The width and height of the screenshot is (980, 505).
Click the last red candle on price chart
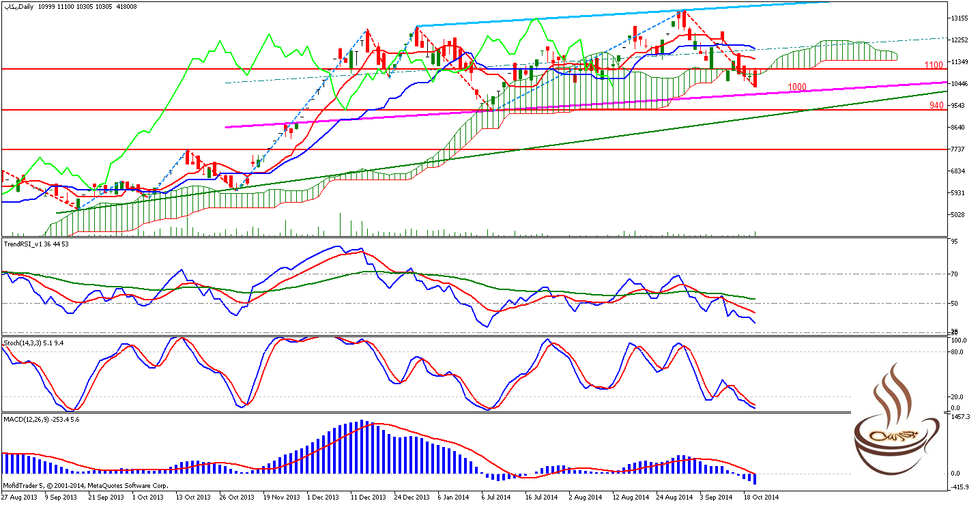pos(755,78)
